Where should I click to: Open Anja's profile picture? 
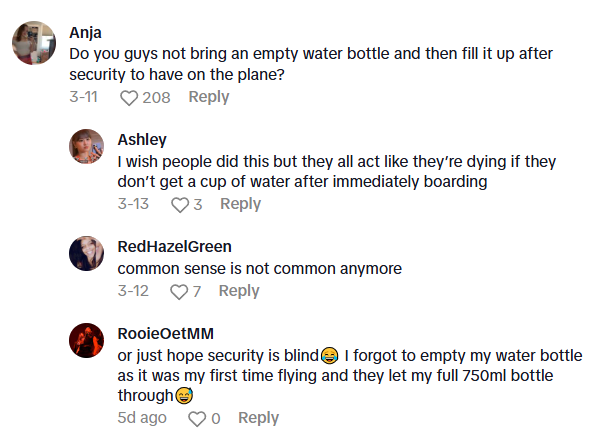33,42
